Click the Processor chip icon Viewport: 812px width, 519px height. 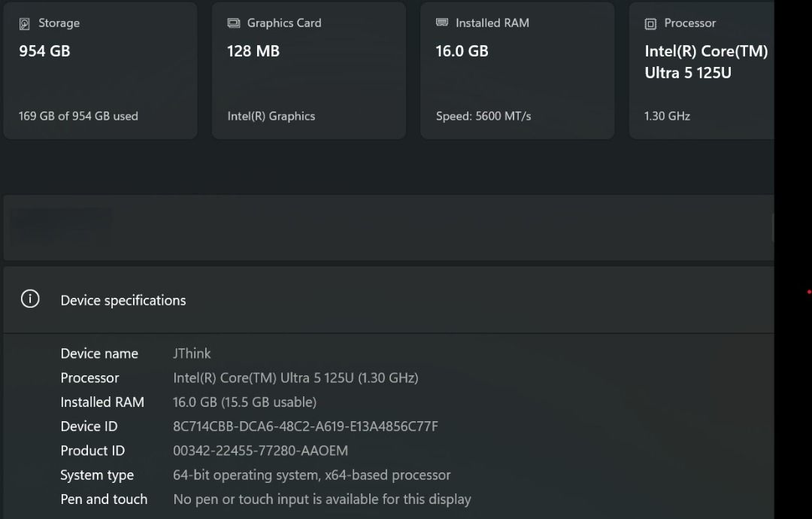click(x=650, y=24)
